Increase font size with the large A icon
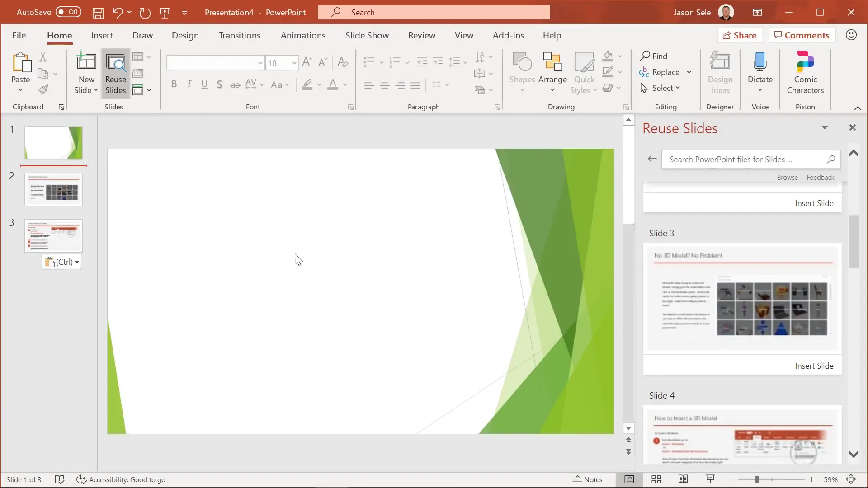Screen dimensions: 868x488 307,62
